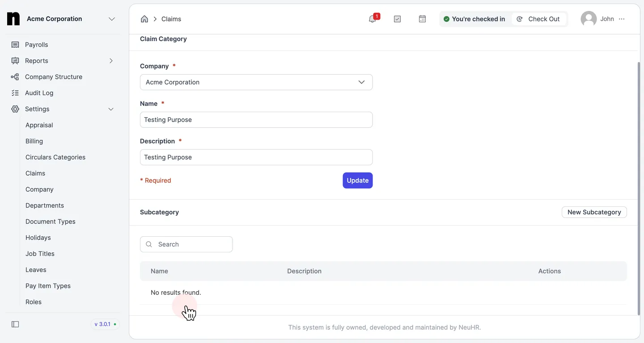The image size is (644, 343).
Task: Click the v 3.0.1 version badge
Action: [105, 324]
